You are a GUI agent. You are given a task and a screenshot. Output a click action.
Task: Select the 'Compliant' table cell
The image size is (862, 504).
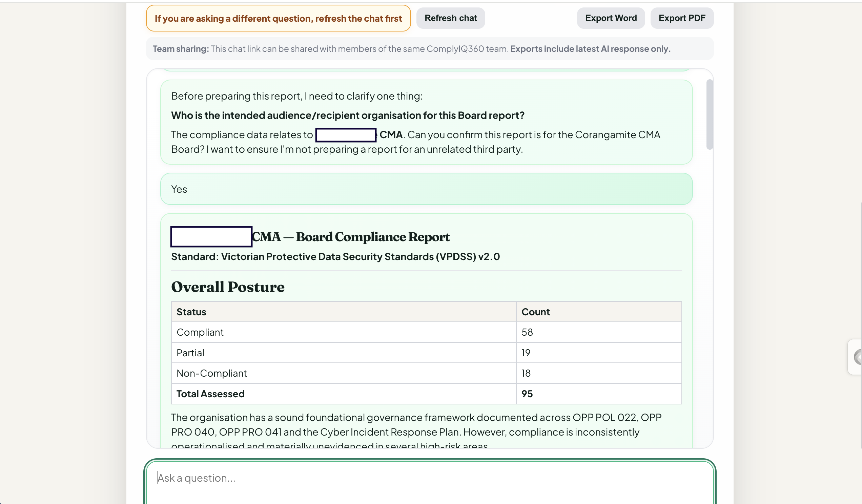[x=344, y=332]
